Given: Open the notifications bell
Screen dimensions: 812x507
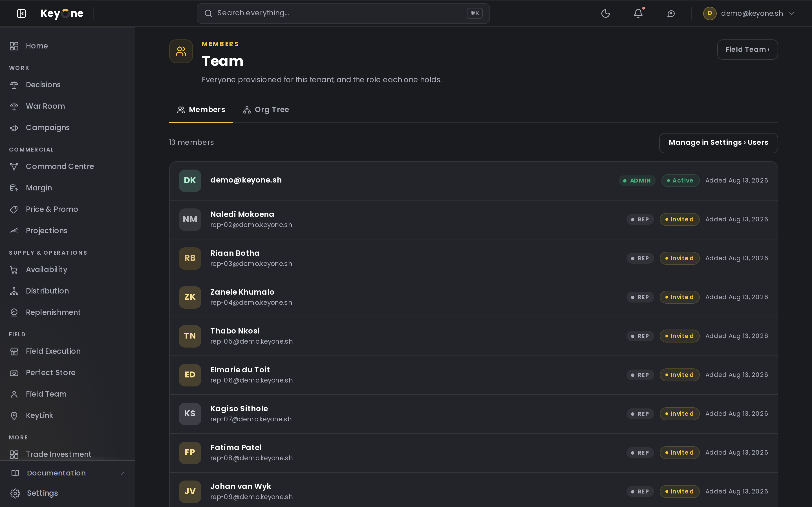Looking at the screenshot, I should (638, 14).
